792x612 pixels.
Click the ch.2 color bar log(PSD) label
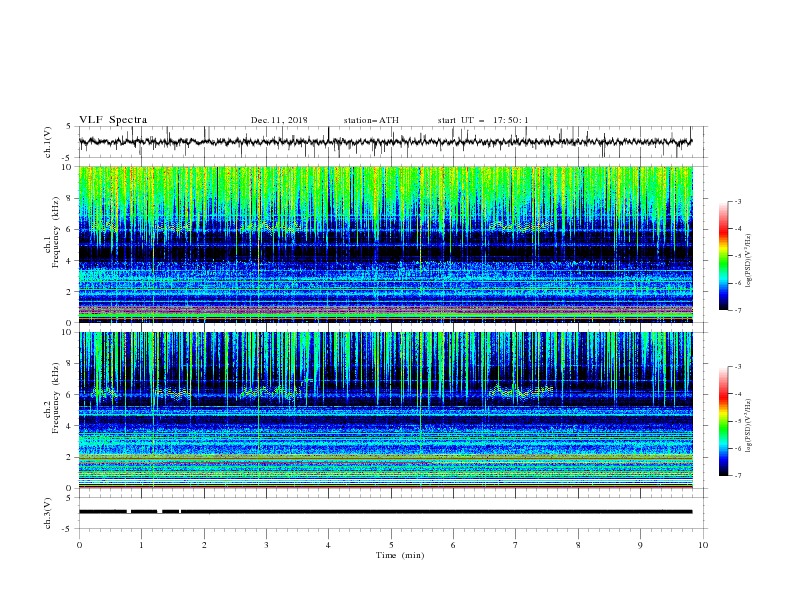(x=749, y=425)
